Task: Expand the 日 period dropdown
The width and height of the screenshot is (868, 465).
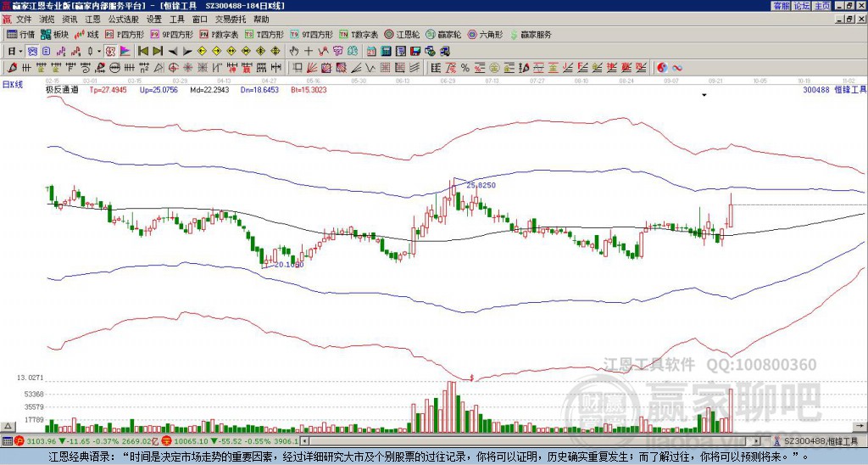Action: [15, 52]
